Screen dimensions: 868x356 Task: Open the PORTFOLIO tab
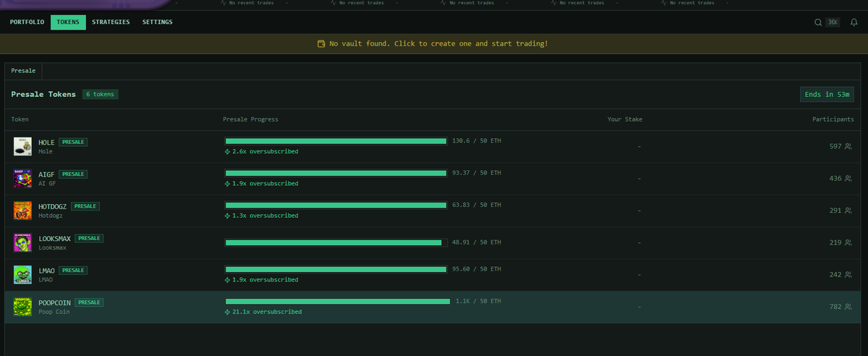[x=27, y=22]
